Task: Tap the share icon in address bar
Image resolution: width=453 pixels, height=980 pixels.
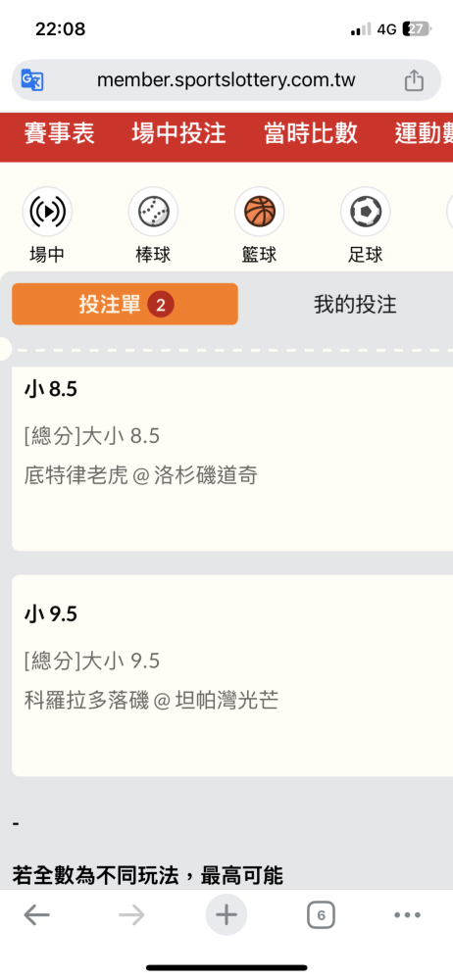Action: point(414,80)
